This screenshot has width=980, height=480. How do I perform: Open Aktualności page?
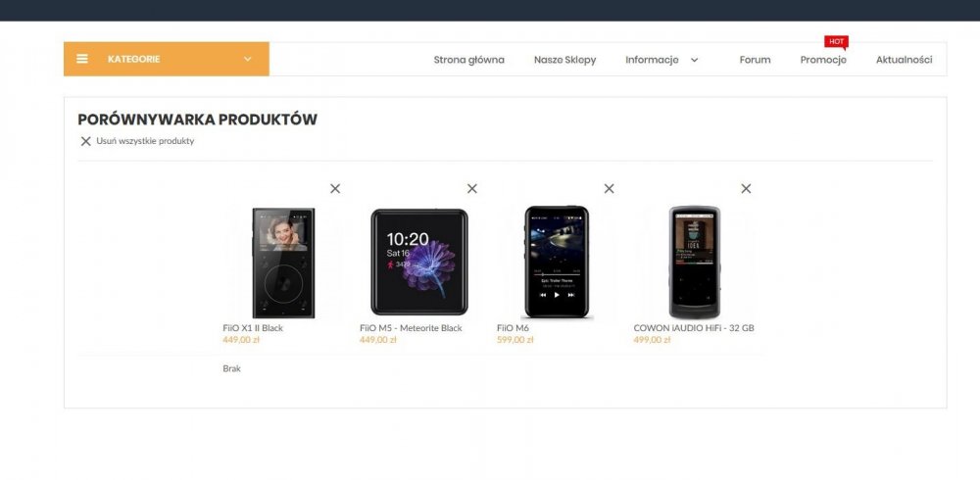(x=904, y=60)
